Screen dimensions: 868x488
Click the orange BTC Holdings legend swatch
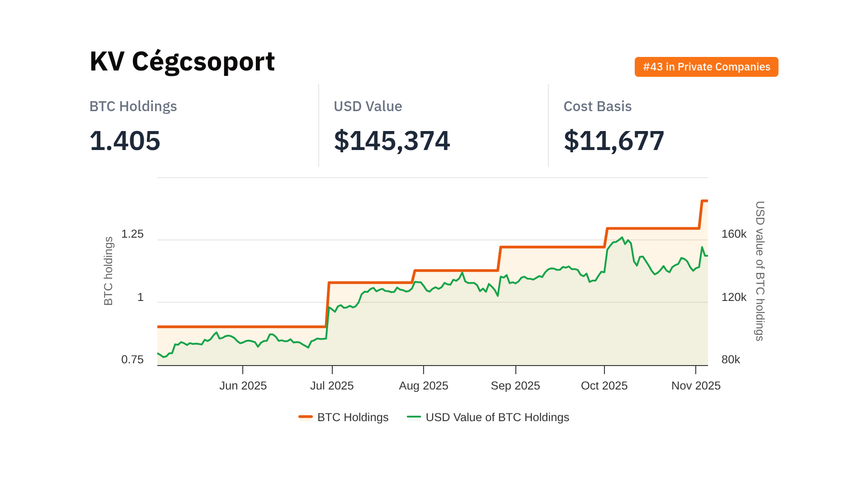[x=306, y=417]
